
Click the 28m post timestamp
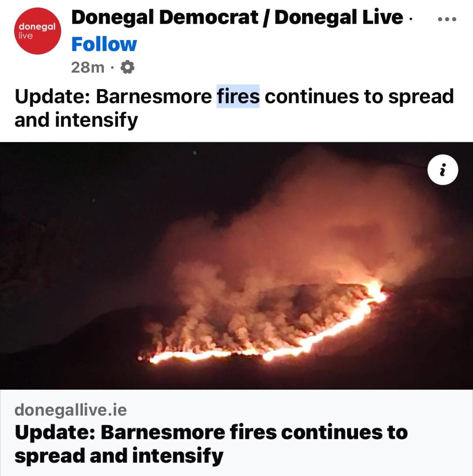click(x=88, y=67)
